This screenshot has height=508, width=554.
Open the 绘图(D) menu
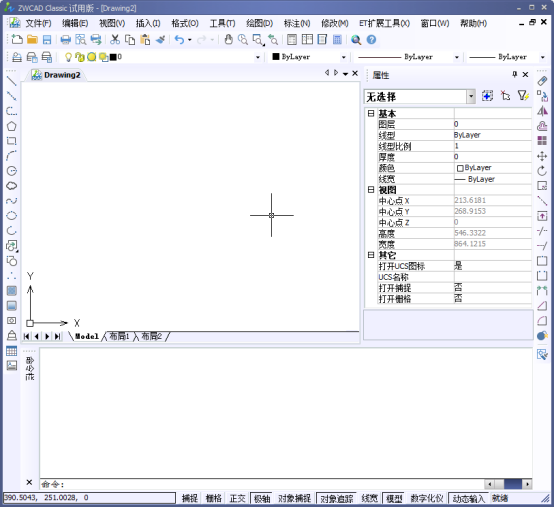click(x=259, y=23)
